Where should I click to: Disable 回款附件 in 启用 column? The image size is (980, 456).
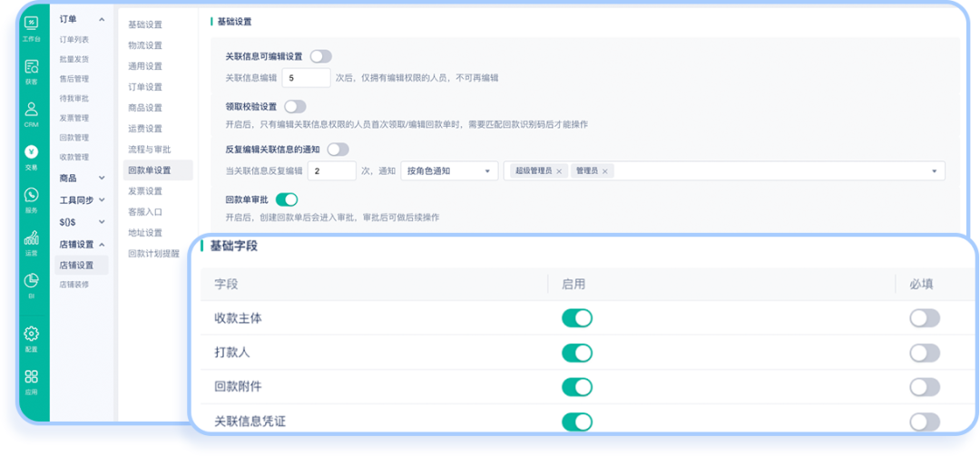pyautogui.click(x=577, y=387)
